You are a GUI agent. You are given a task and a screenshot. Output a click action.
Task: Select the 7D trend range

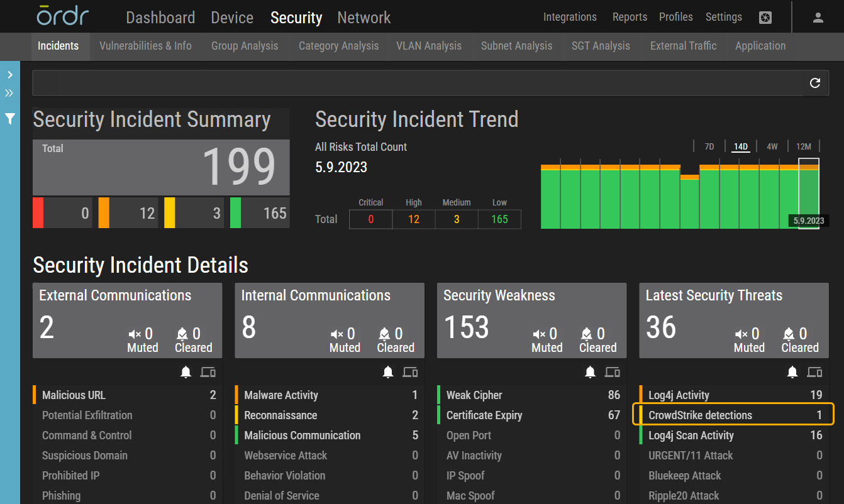(709, 146)
